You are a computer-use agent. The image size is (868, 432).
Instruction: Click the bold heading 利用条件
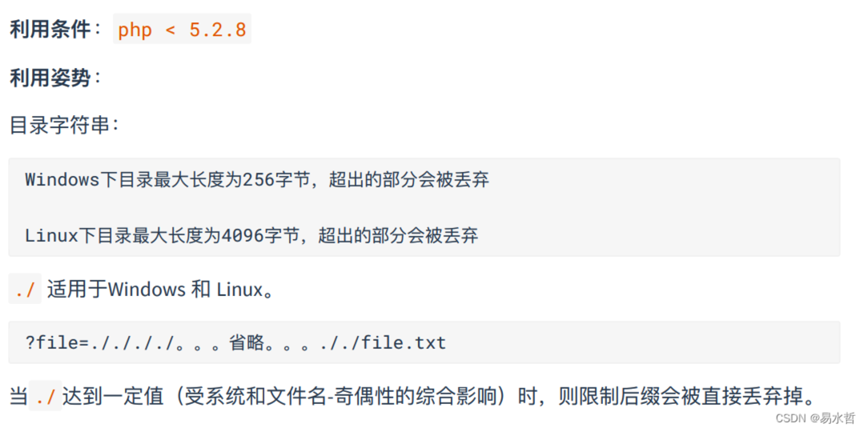pos(50,30)
